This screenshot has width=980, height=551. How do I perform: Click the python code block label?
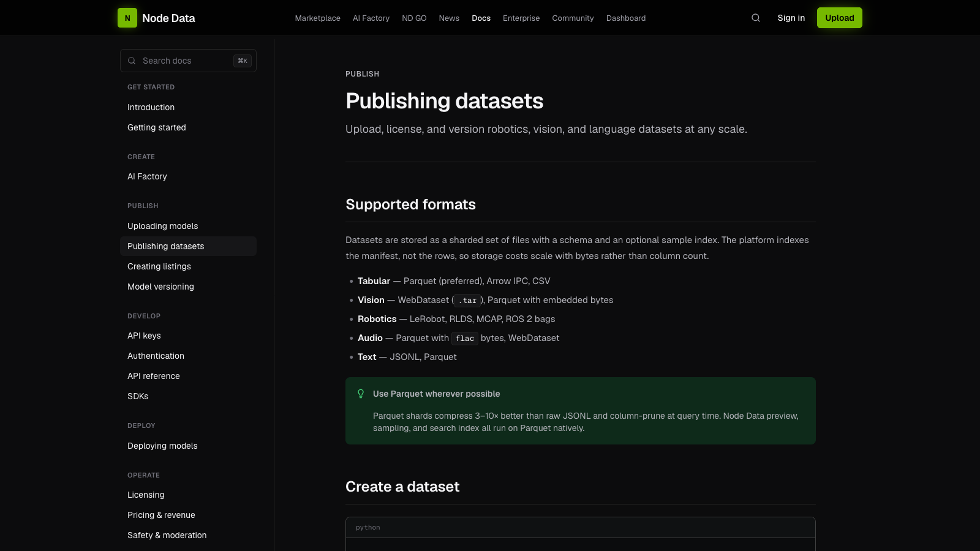point(367,528)
